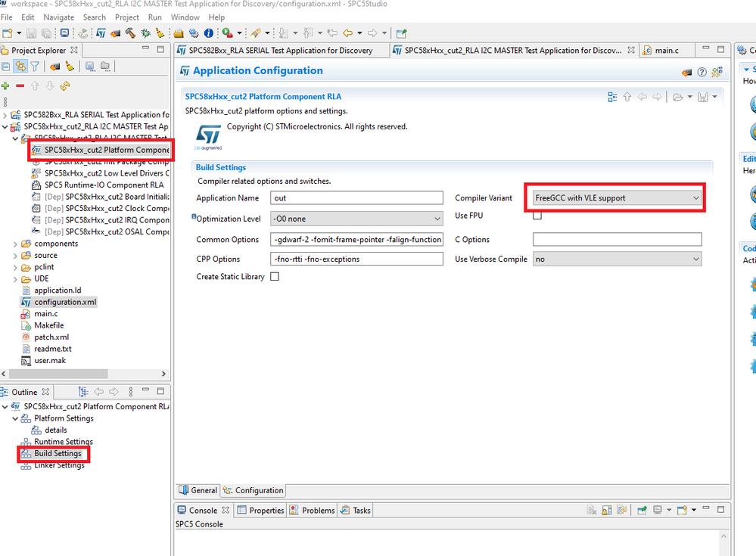Expand the UDE folder
Image resolution: width=756 pixels, height=556 pixels.
point(15,279)
